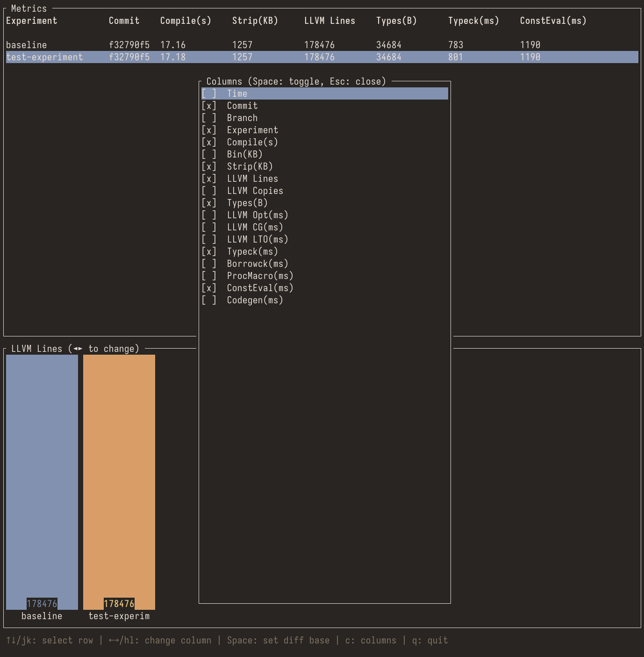
Task: Click the Compile(s) column header
Action: coord(186,21)
